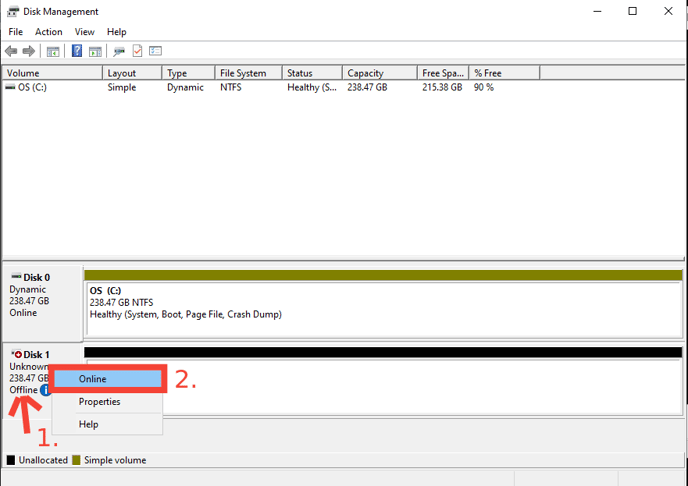
Task: Click the checkmark Properties toolbar icon
Action: (137, 51)
